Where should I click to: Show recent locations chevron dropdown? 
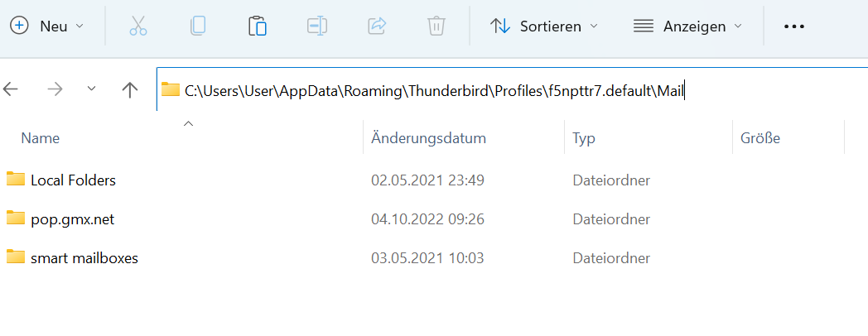tap(92, 89)
